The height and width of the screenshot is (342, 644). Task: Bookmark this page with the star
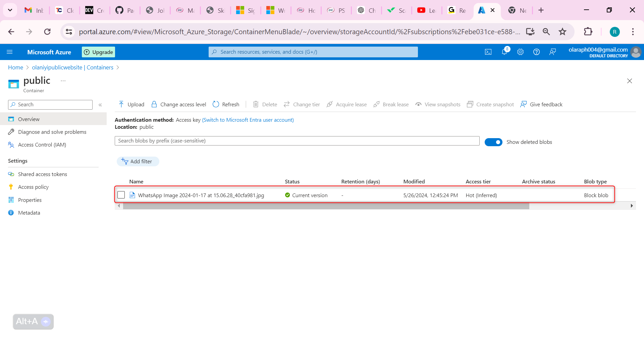(562, 32)
